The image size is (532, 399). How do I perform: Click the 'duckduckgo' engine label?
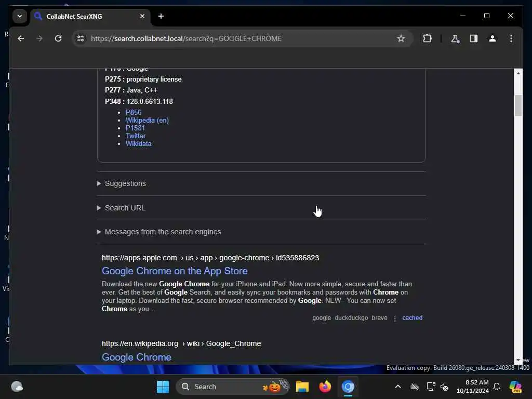(x=351, y=318)
